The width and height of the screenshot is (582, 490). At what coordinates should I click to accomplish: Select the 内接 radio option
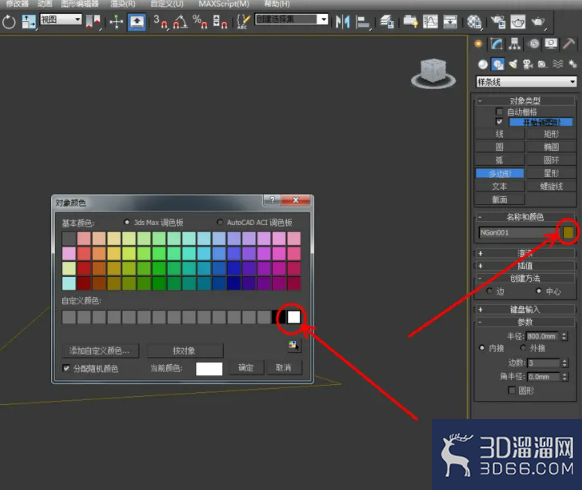tap(482, 348)
